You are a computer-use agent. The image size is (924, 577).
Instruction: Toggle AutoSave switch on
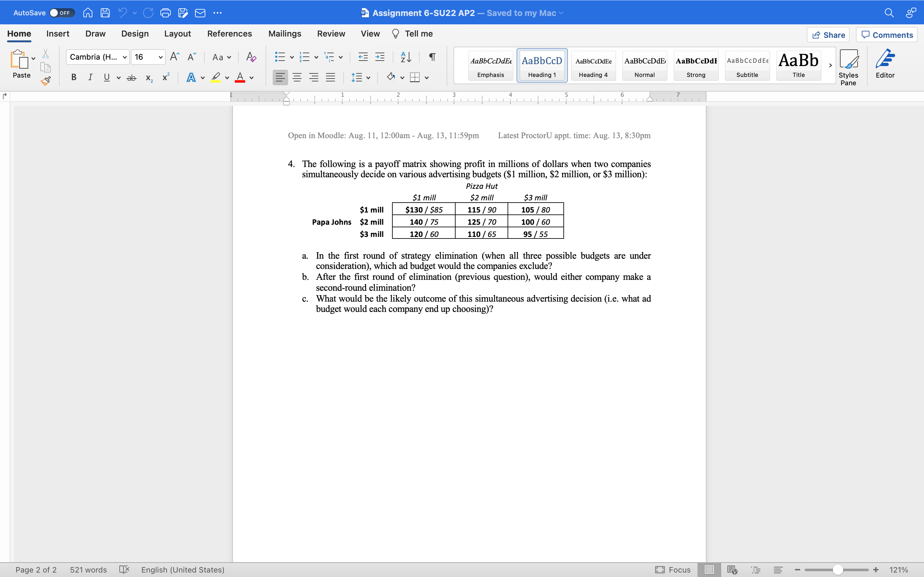click(x=62, y=13)
